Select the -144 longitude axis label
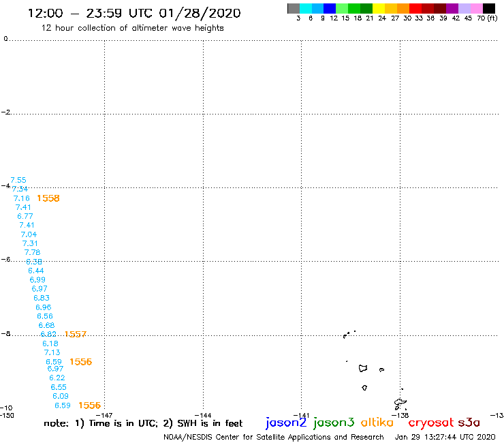Screen dimensions: 504x443 (x=203, y=415)
